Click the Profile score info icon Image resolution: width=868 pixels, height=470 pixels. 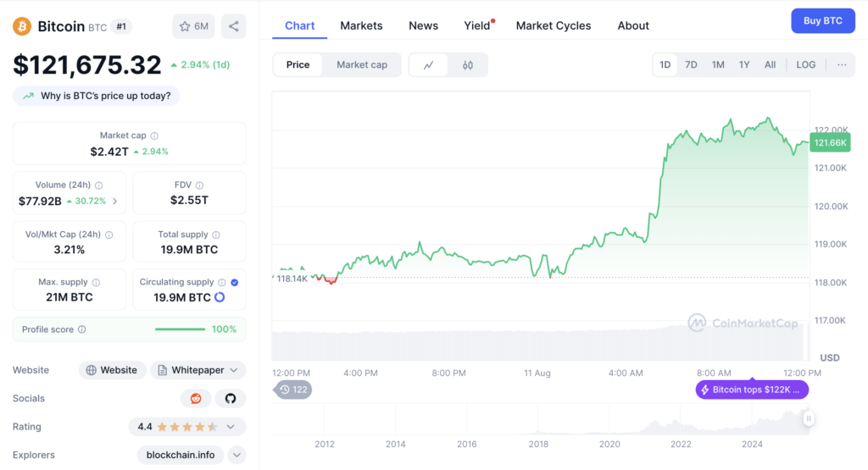[x=82, y=329]
